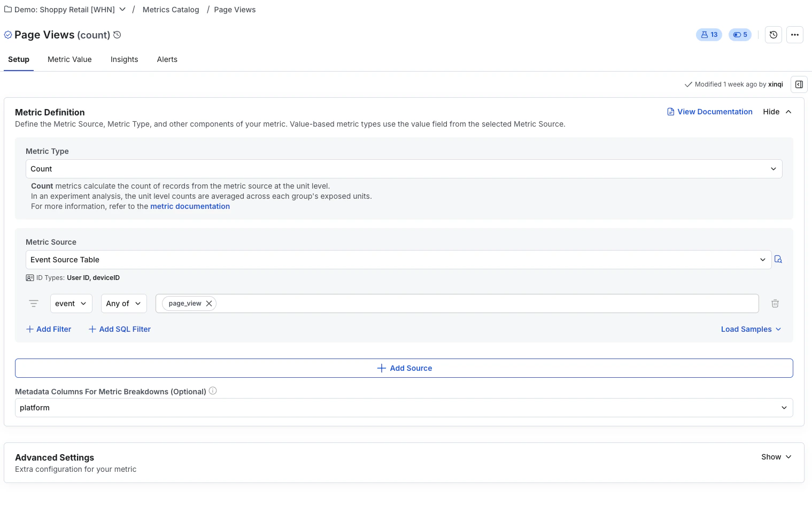Collapse the side panel with the panel icon
The height and width of the screenshot is (514, 812).
799,84
